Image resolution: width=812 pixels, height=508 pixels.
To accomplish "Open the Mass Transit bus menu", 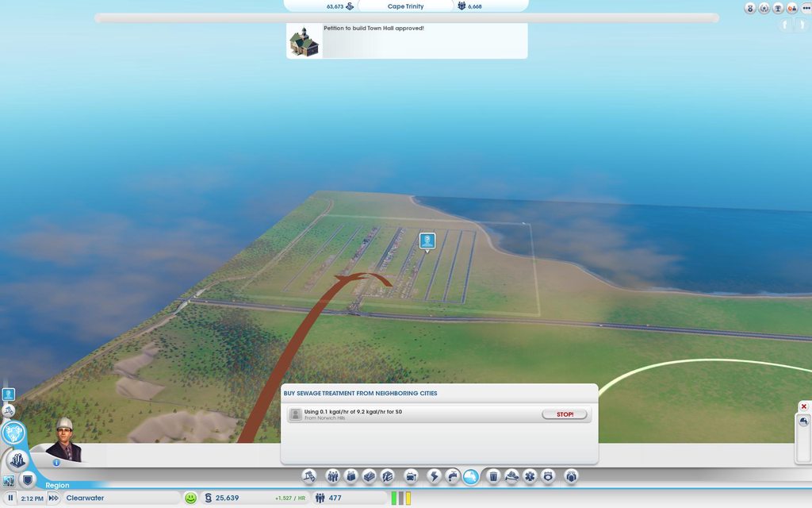I will click(x=411, y=476).
